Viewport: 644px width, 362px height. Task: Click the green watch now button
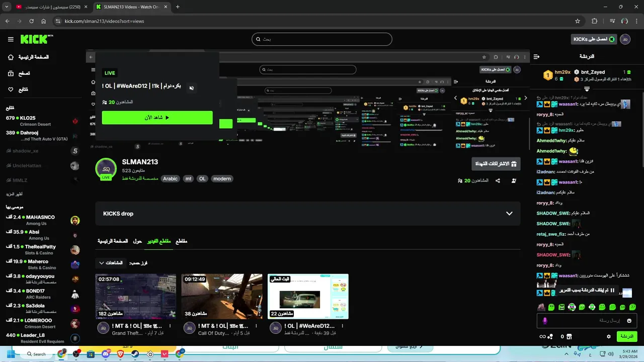coord(157,118)
